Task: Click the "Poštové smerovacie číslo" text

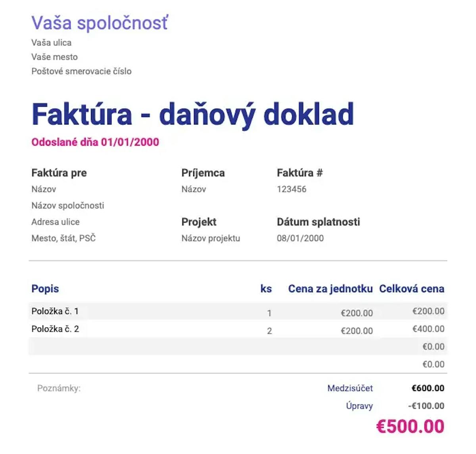Action: [81, 71]
